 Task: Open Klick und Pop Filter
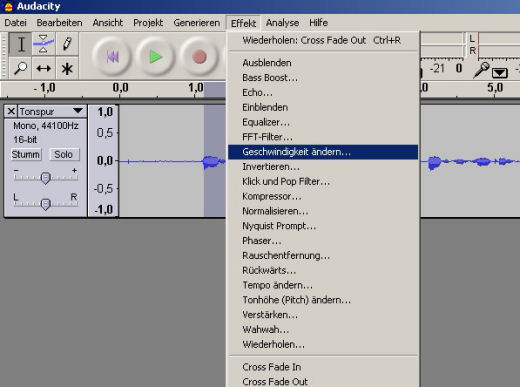(323, 181)
